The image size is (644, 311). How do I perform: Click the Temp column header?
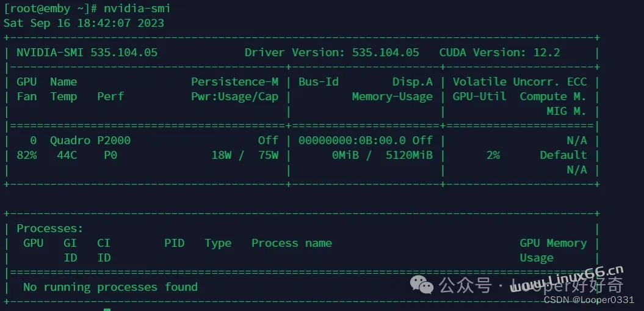click(63, 97)
